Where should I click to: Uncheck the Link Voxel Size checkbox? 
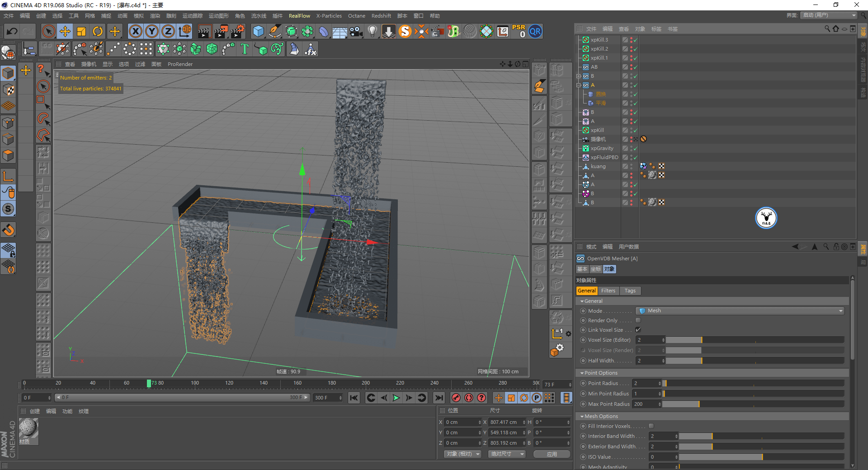(x=638, y=330)
